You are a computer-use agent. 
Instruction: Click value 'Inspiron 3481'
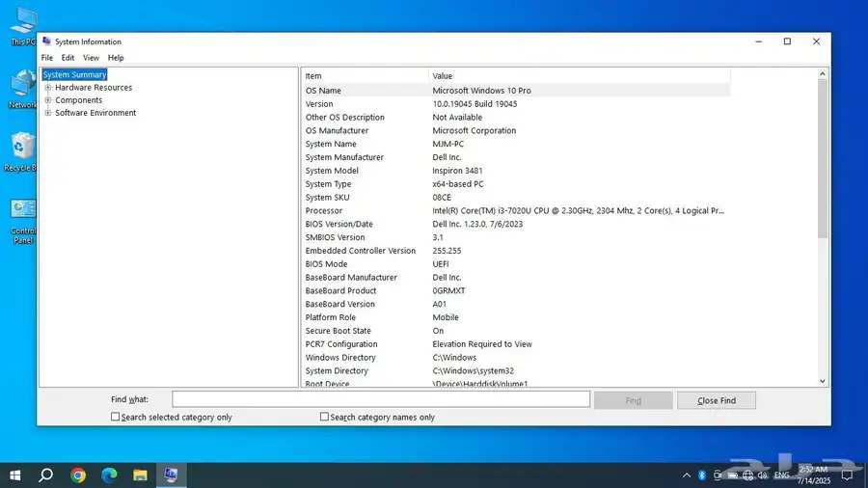pyautogui.click(x=457, y=171)
